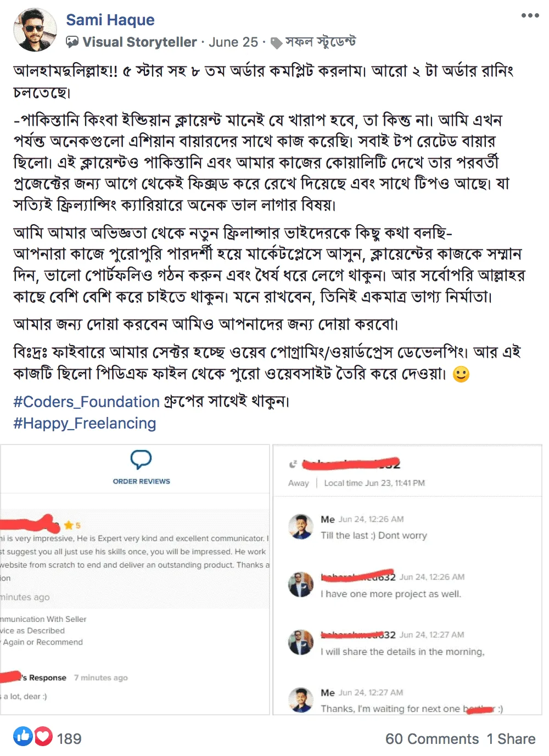The width and height of the screenshot is (549, 756).
Task: Open the chat conversation screenshot image
Action: [407, 580]
